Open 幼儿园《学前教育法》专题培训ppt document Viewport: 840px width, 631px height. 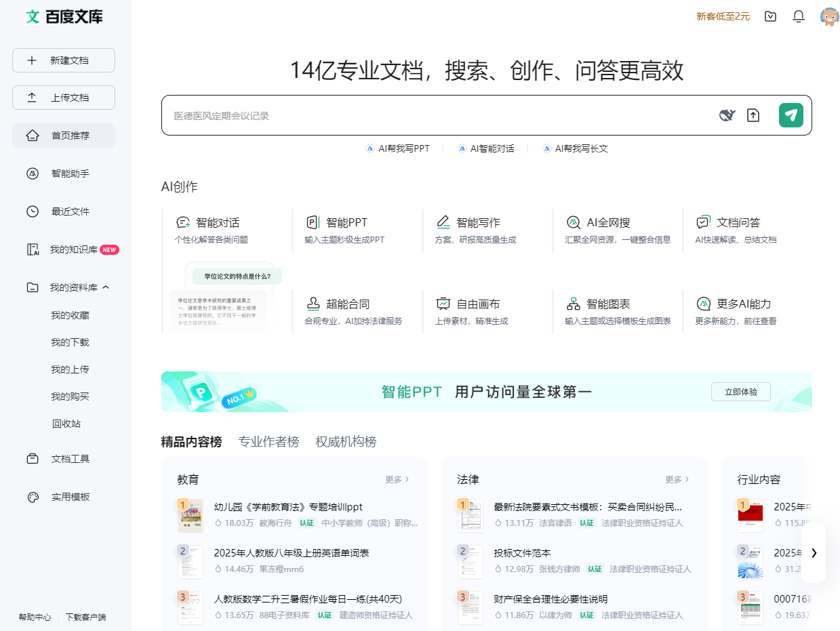coord(288,507)
